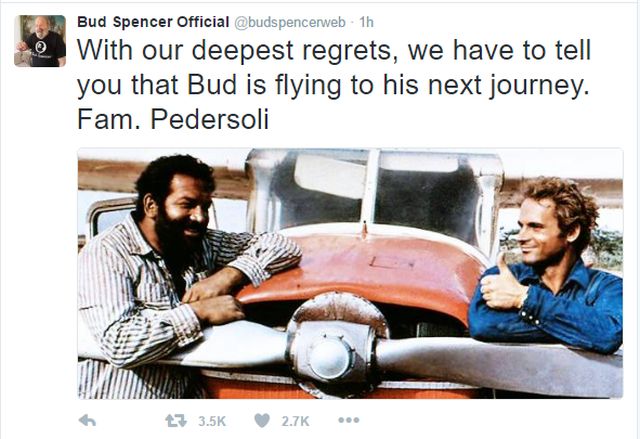
Task: Click the 2.7K likes count
Action: coord(294,421)
